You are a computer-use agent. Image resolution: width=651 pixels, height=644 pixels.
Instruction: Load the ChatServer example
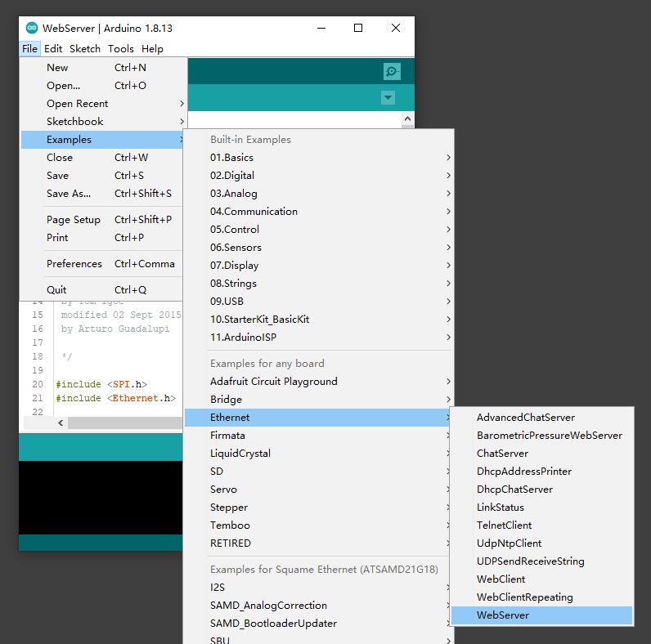[x=541, y=453]
